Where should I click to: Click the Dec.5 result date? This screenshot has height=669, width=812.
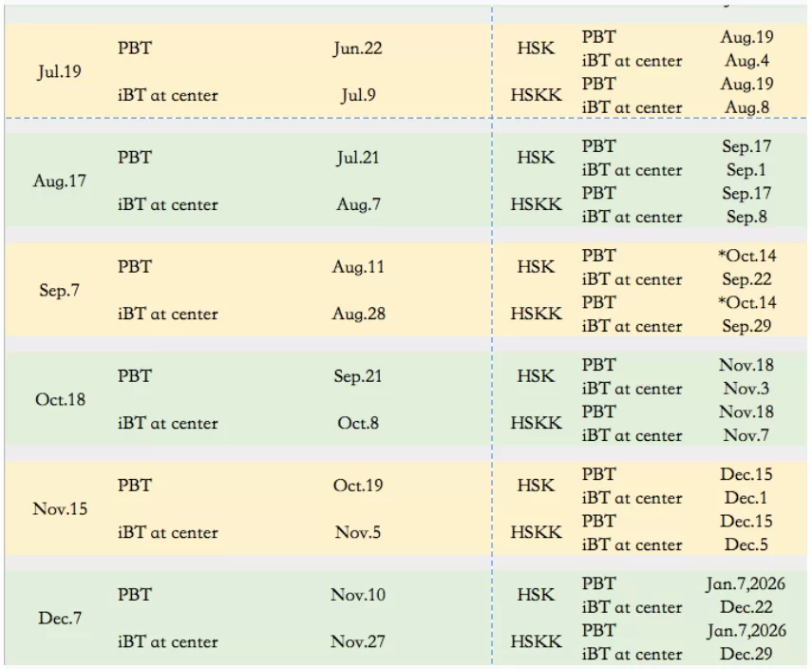[746, 545]
